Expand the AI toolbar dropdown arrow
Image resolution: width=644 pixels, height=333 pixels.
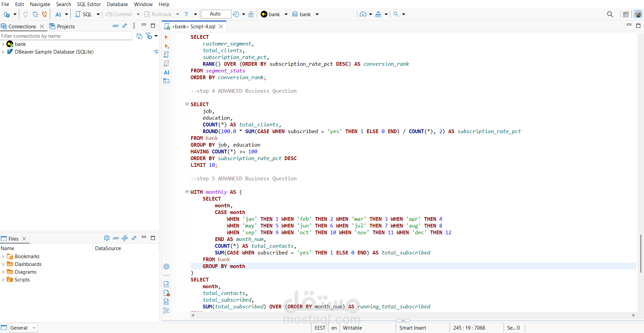click(66, 14)
